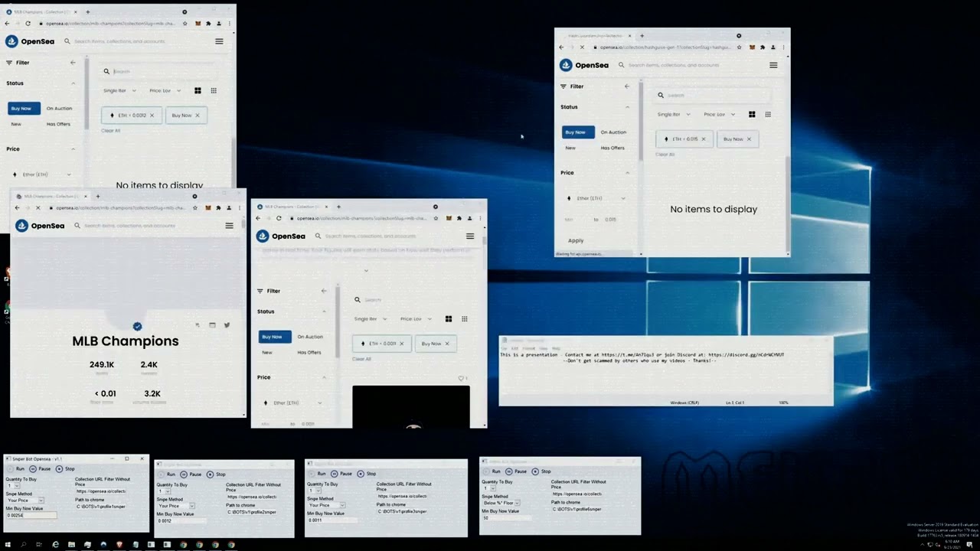The height and width of the screenshot is (551, 980).
Task: Collapse the Price section in the ETH < 0.015 window
Action: pos(628,173)
